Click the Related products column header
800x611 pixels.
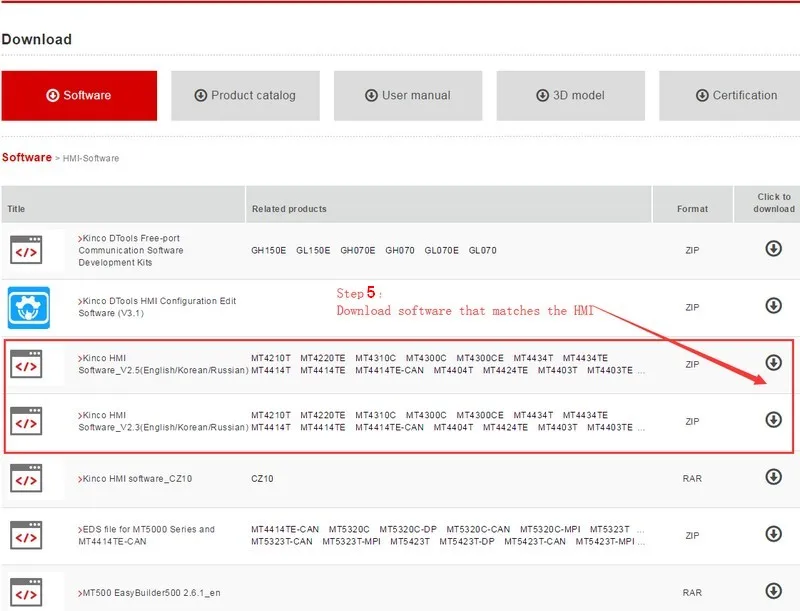click(448, 205)
